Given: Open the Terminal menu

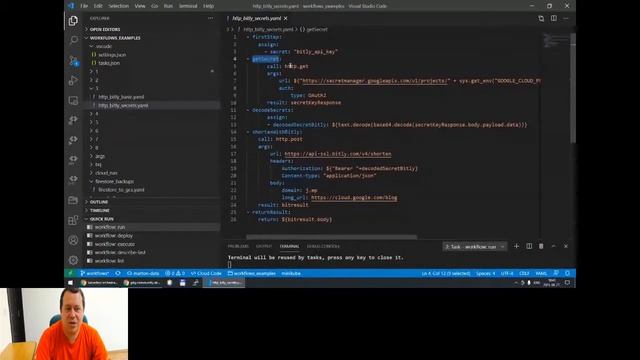Looking at the screenshot, I should [188, 6].
